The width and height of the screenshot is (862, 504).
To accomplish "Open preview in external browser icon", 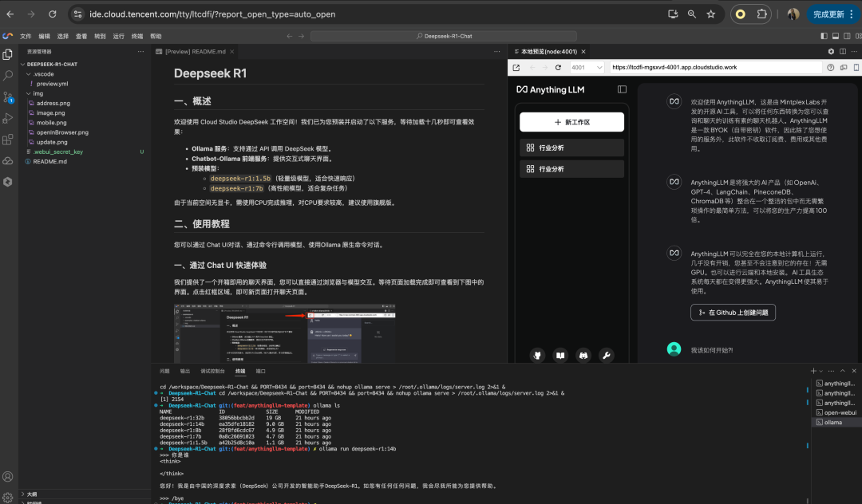I will 516,68.
